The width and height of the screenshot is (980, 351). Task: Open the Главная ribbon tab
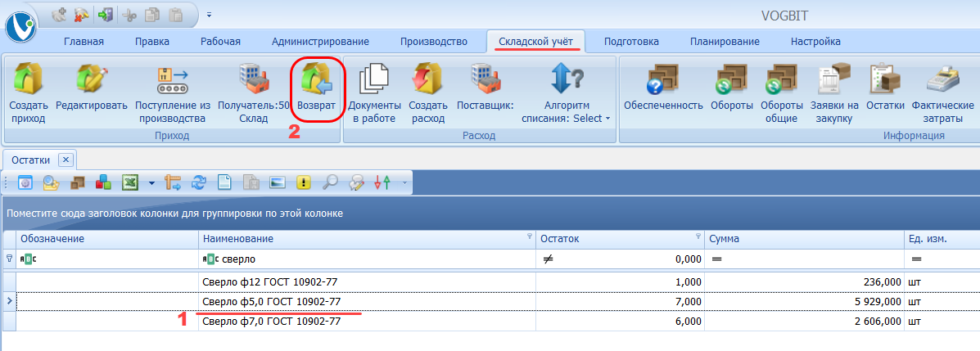click(84, 42)
